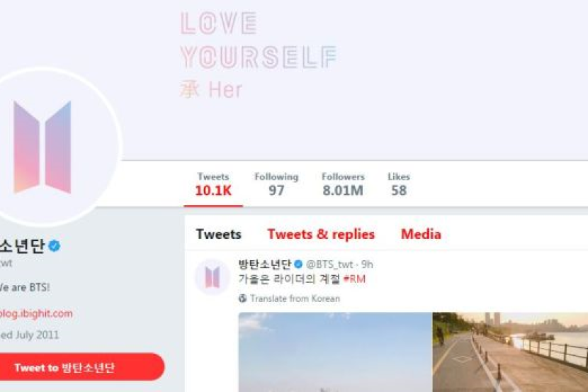Click the BTS logo profile picture
The height and width of the screenshot is (392, 588).
coord(42,147)
